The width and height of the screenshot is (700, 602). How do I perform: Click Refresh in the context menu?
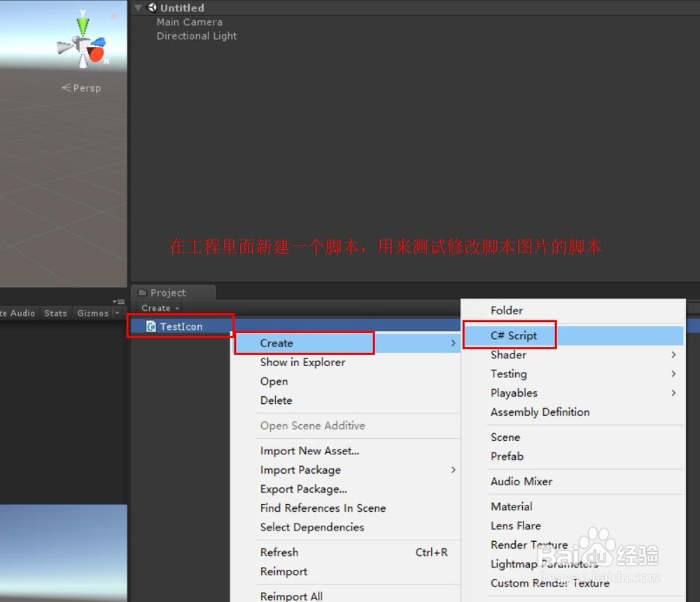point(279,552)
